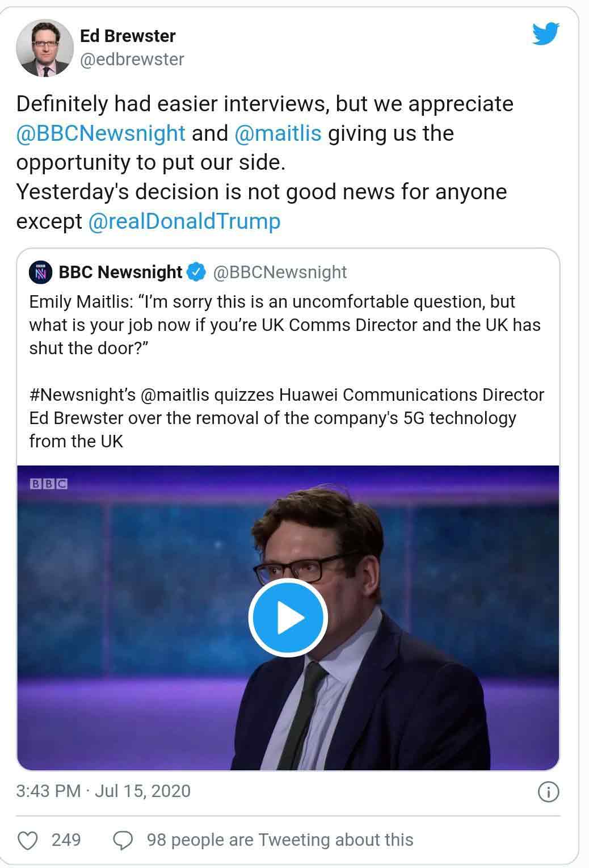Open the @BBCNewsnight mention link
Screen dimensions: 589x868
tap(100, 133)
